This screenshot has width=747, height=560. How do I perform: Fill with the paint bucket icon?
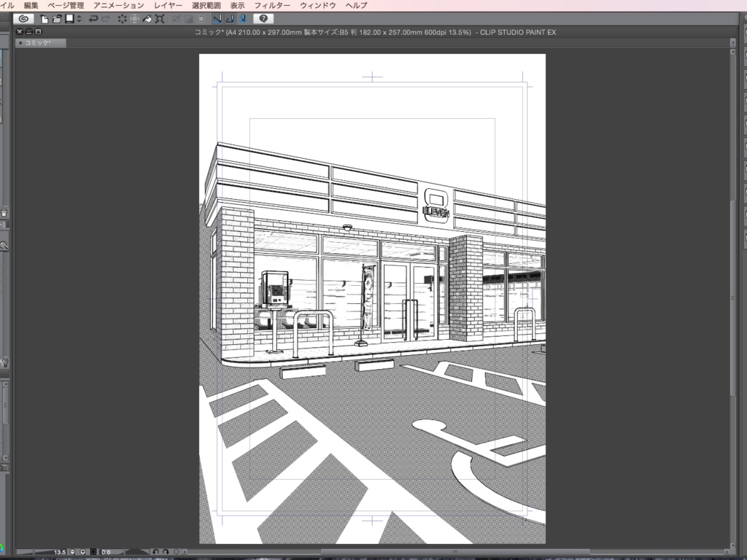tap(147, 19)
